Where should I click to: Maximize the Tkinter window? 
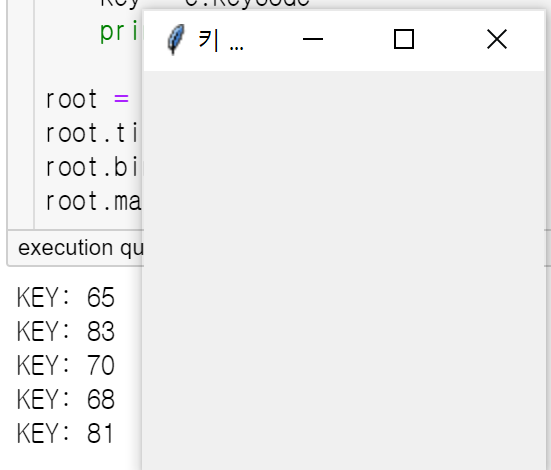404,39
